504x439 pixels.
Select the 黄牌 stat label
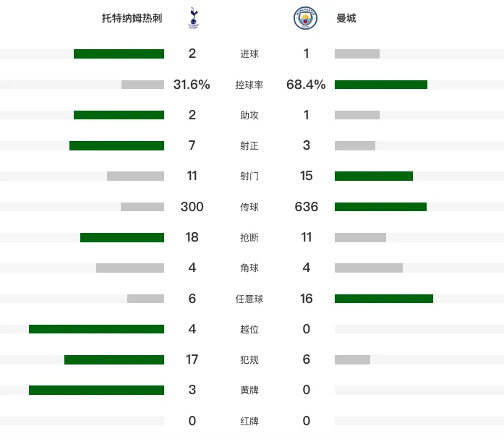pyautogui.click(x=249, y=390)
